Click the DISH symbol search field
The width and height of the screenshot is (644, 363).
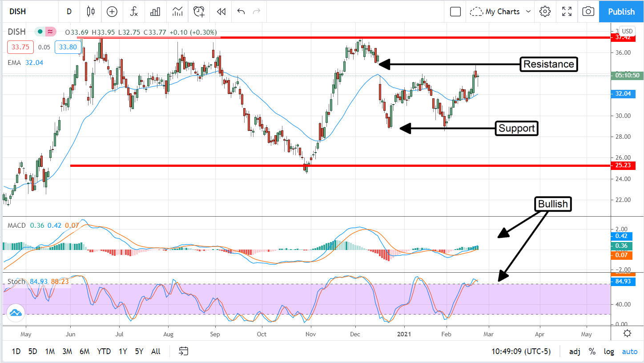pos(26,12)
